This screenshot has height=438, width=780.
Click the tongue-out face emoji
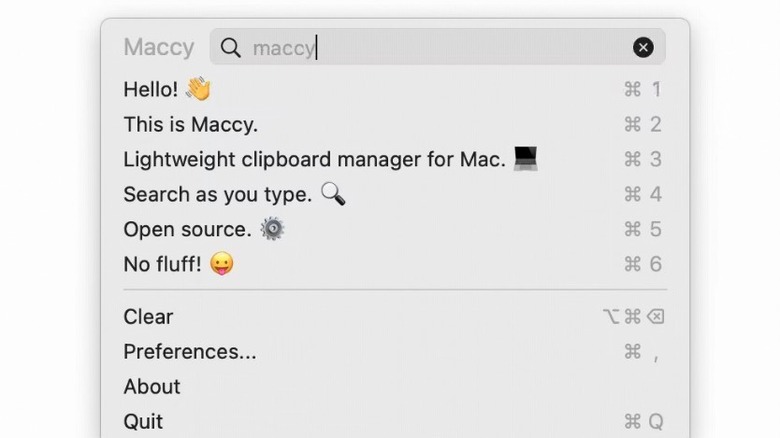(222, 264)
